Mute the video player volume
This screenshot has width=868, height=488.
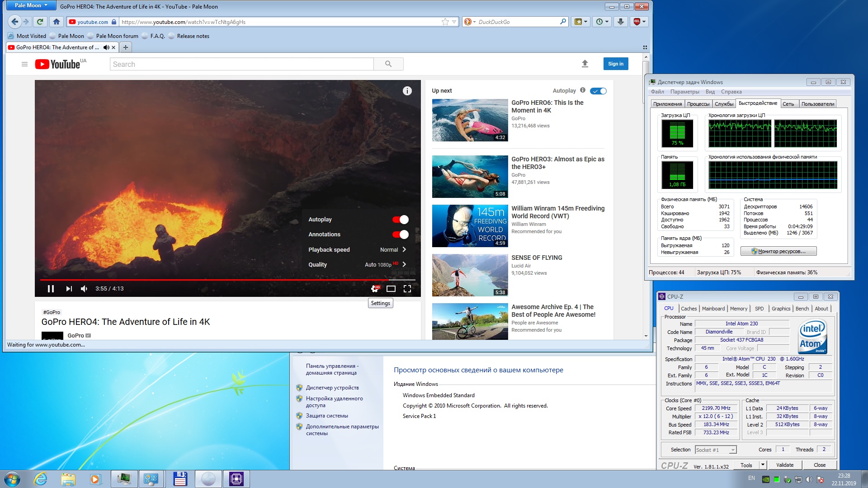click(x=84, y=289)
